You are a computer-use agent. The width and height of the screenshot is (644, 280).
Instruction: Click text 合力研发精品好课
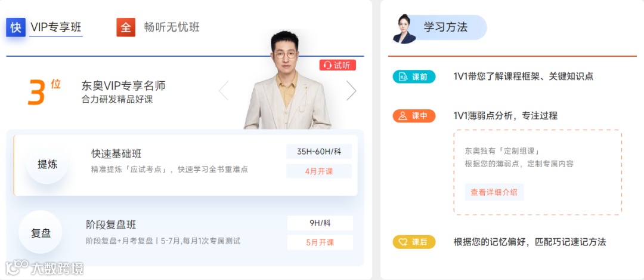click(x=117, y=100)
